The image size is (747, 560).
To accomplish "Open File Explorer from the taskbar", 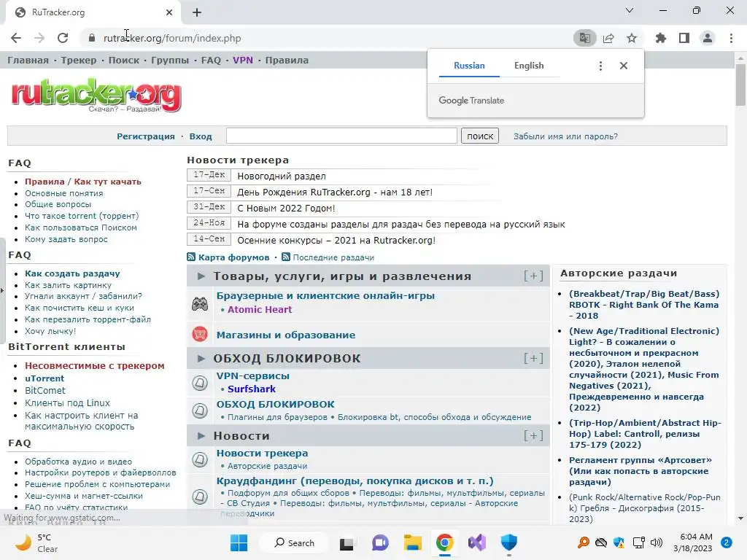I will pos(413,542).
